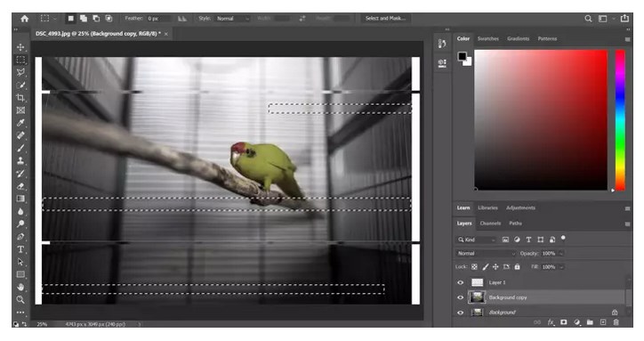Add a layer mask
644x341 pixels.
pos(564,322)
